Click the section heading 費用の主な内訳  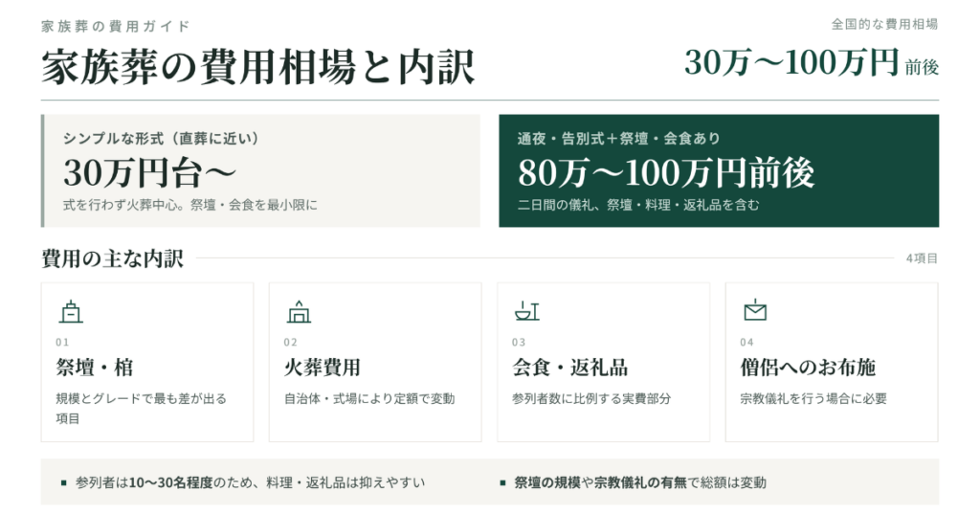[x=113, y=258]
